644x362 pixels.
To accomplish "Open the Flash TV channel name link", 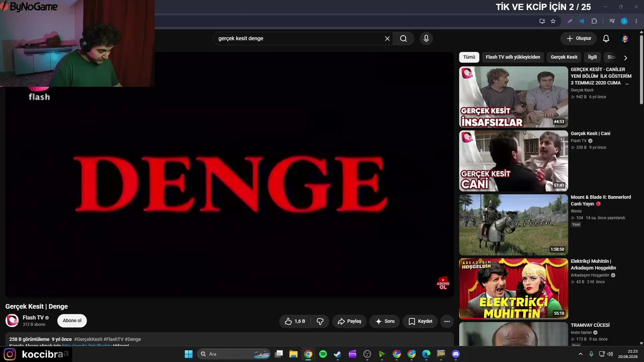I will [33, 318].
